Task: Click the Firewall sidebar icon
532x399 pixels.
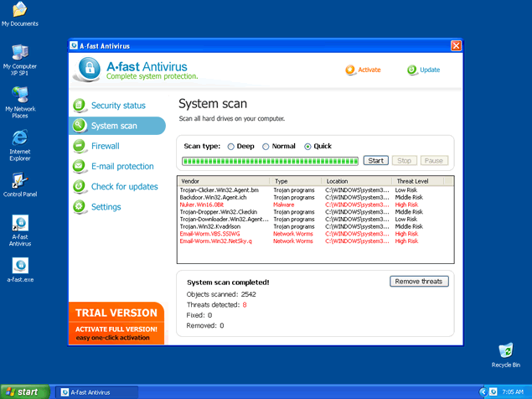Action: (80, 146)
